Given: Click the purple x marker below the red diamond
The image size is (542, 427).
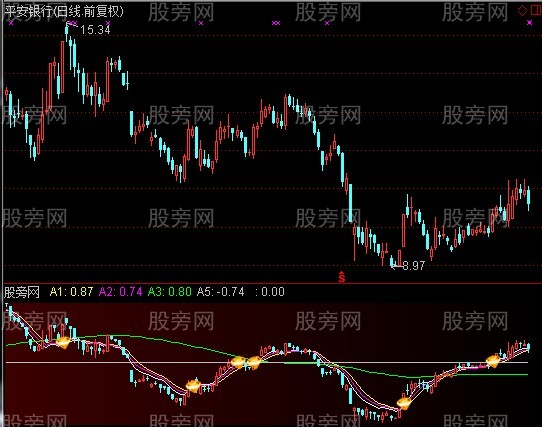Looking at the screenshot, I should coord(530,23).
